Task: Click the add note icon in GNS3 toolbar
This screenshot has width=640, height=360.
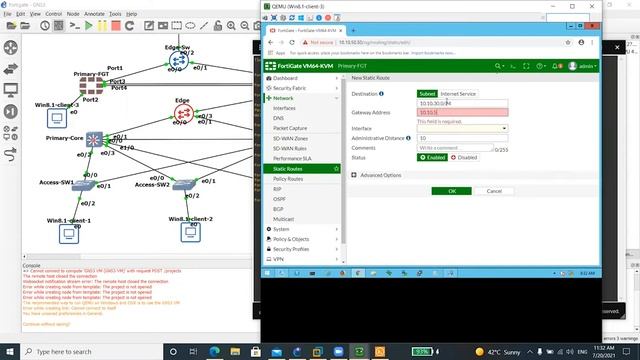Action: [x=149, y=26]
